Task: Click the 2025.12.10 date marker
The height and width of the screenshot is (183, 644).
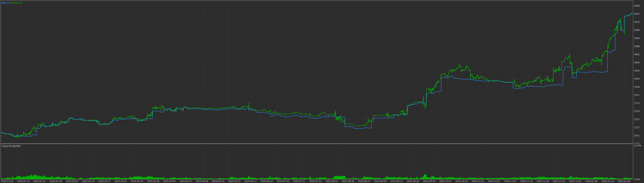Action: 559,181
